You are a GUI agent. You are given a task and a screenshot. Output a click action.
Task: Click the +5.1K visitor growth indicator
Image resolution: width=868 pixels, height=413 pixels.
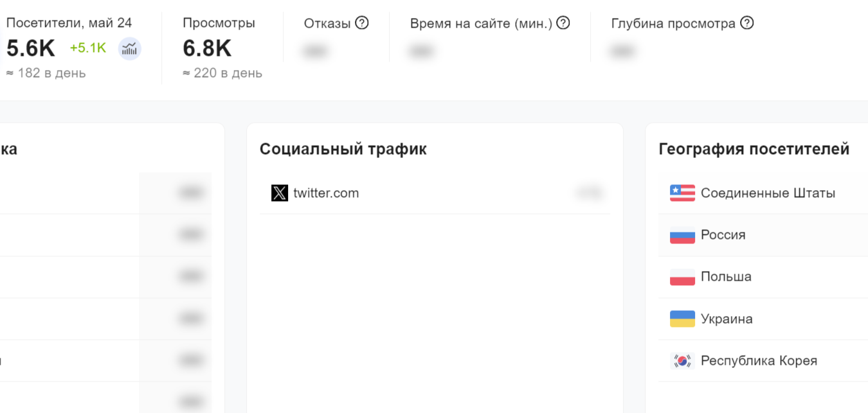pos(88,48)
